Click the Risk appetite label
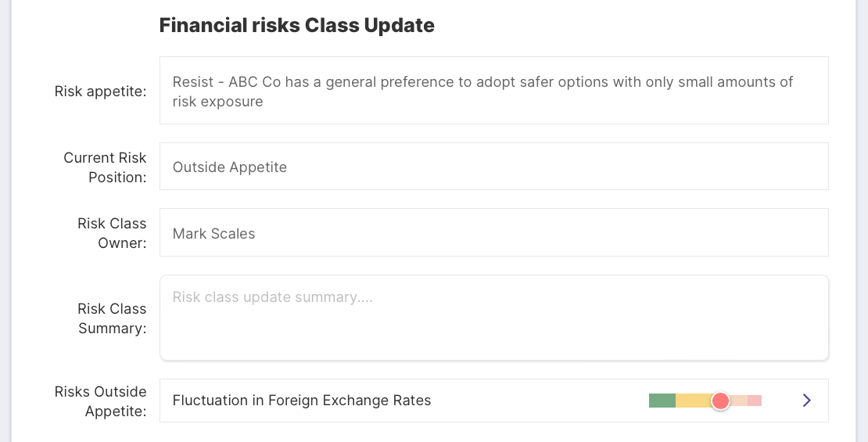This screenshot has width=868, height=442. coord(100,92)
